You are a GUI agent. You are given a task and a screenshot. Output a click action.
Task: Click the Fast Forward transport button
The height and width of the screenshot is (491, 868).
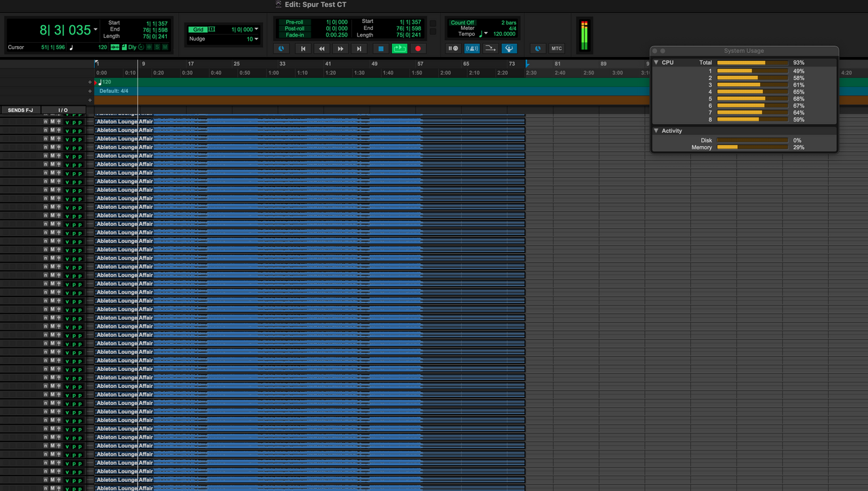pos(340,49)
